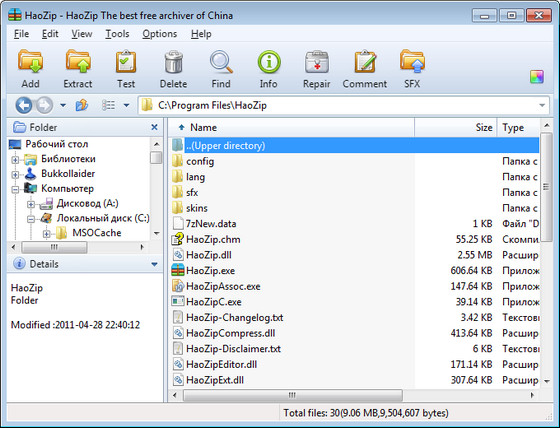Select HaoZip-Disclaimer.txt file name

click(x=234, y=349)
